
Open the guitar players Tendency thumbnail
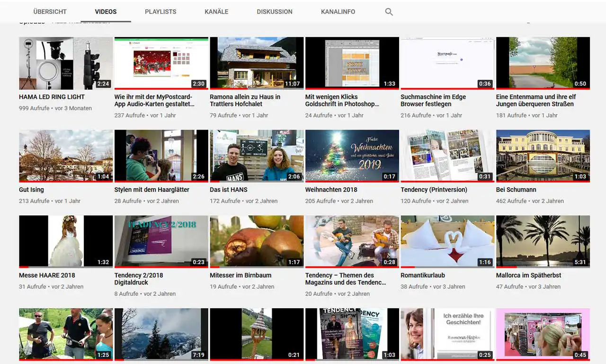pyautogui.click(x=352, y=242)
